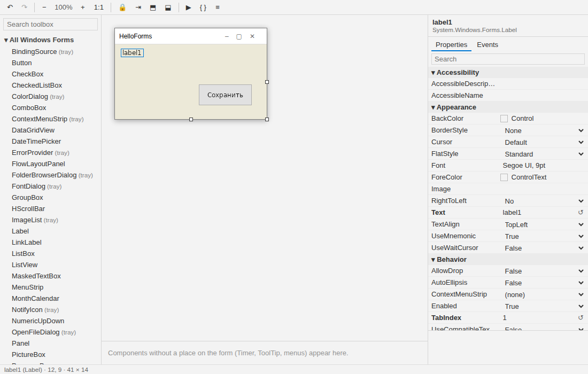Click the tab order arrow icon
Screen dimensions: 588x374
click(x=138, y=7)
